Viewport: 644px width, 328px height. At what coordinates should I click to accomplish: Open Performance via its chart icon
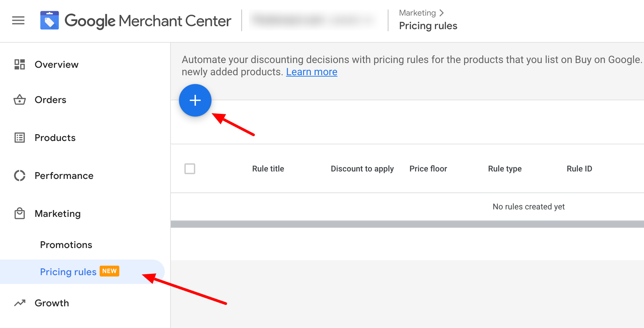click(x=20, y=176)
